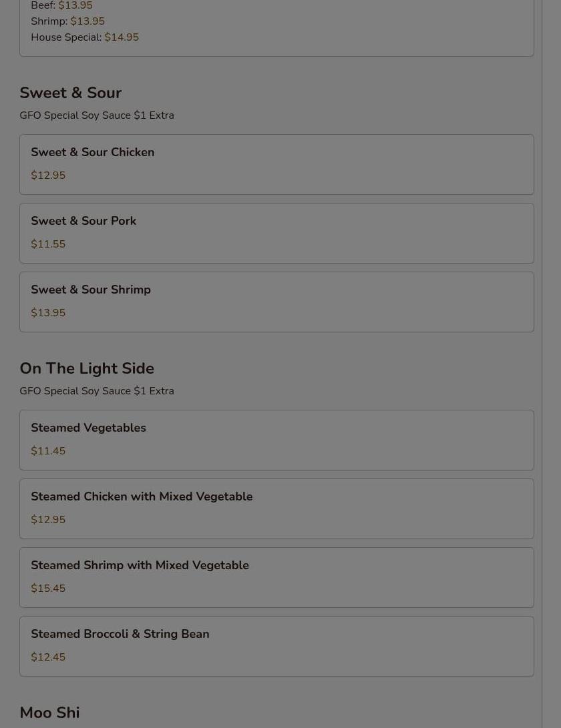Click the Sweet & Sour section heading
The image size is (561, 728).
[x=71, y=93]
